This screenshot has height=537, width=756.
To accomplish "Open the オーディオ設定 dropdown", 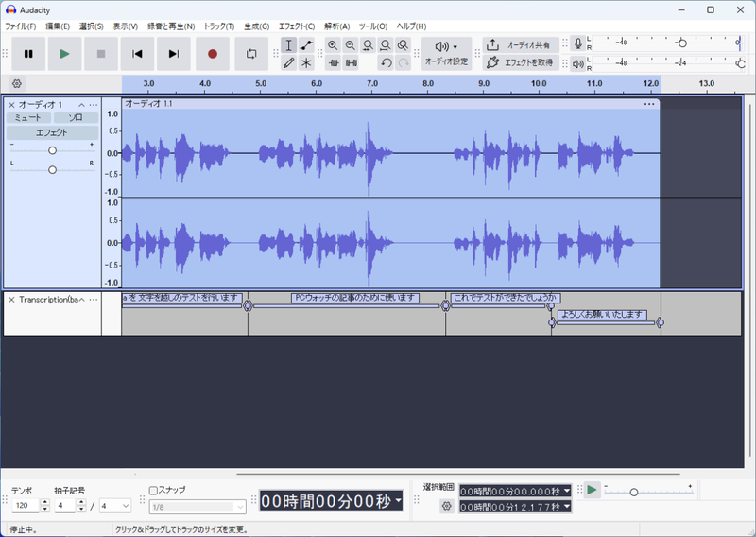I will pyautogui.click(x=446, y=54).
